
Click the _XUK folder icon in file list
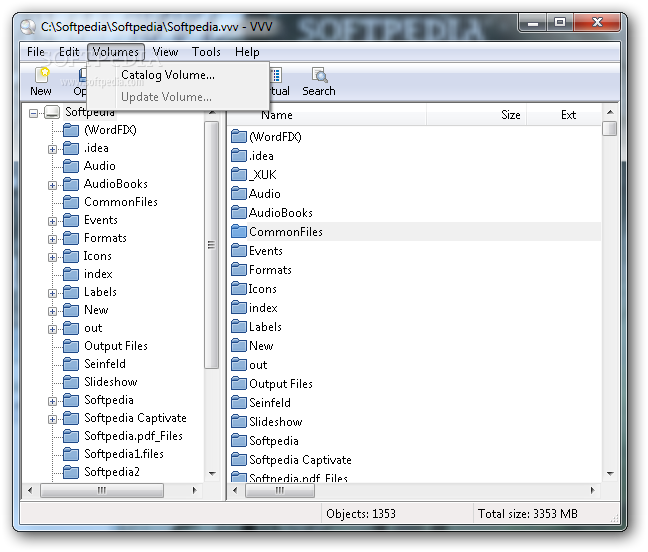(x=238, y=175)
